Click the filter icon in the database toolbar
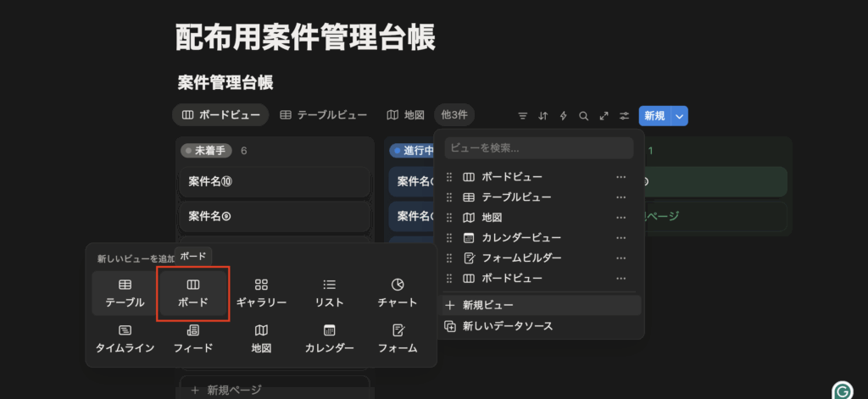The width and height of the screenshot is (868, 399). [x=523, y=115]
